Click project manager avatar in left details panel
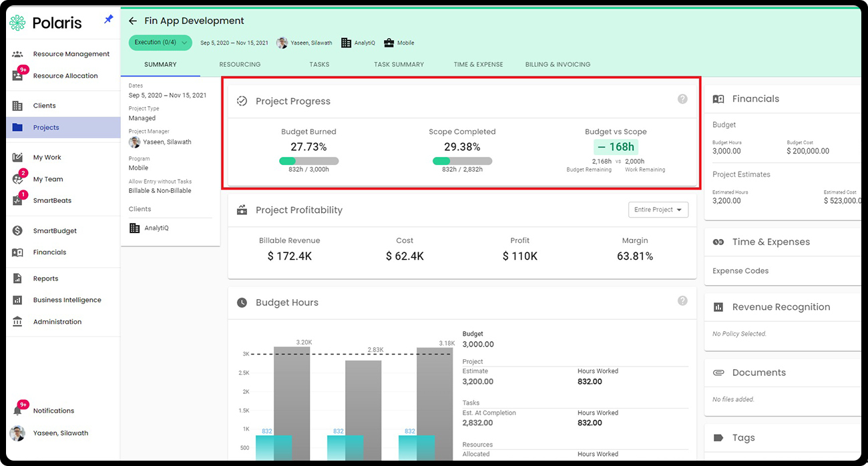 [x=134, y=142]
